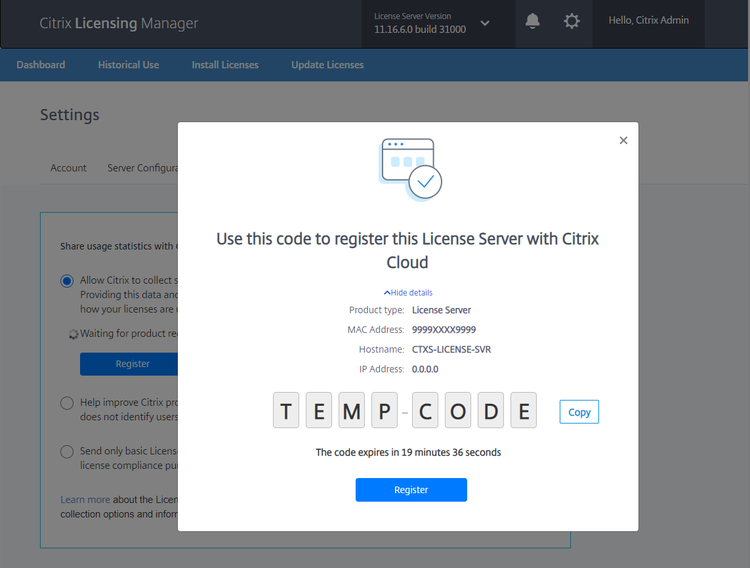Click the browser window checkmark illustration
The image size is (750, 568).
[x=410, y=169]
